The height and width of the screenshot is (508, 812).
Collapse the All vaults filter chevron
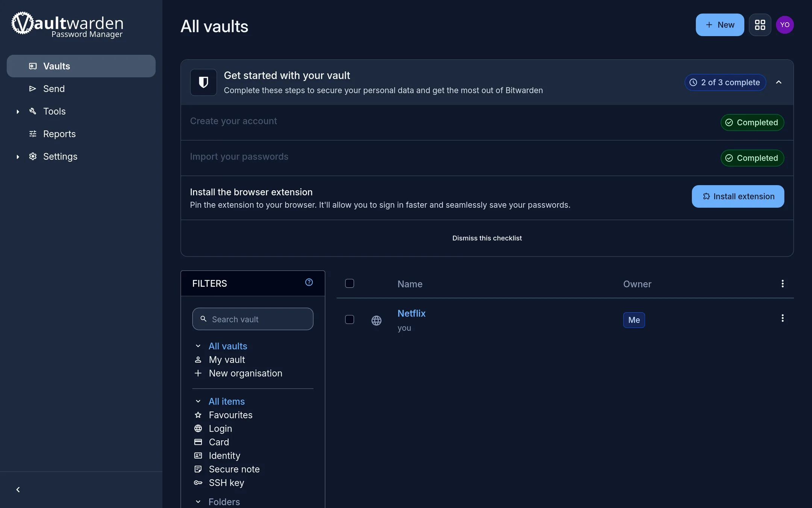point(198,346)
